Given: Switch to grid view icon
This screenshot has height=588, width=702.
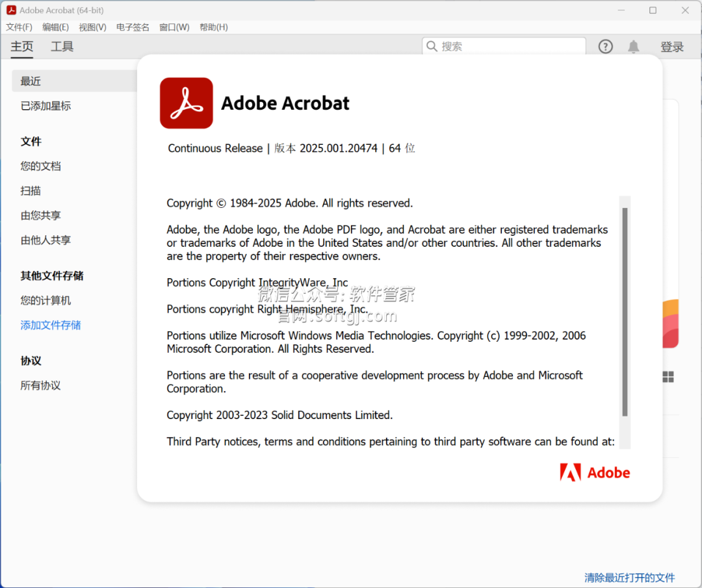Looking at the screenshot, I should [668, 377].
